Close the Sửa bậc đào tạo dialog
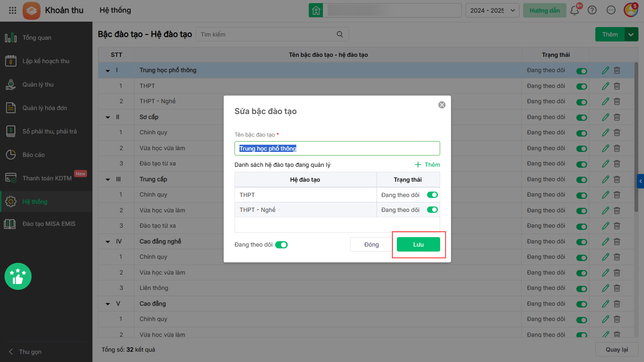Image resolution: width=644 pixels, height=362 pixels. pos(442,105)
